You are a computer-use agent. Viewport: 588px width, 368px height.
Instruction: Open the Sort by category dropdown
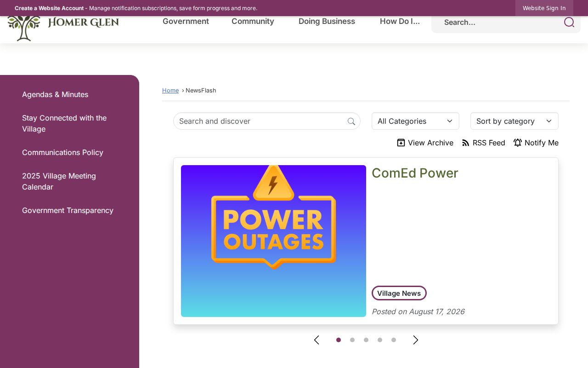point(514,121)
